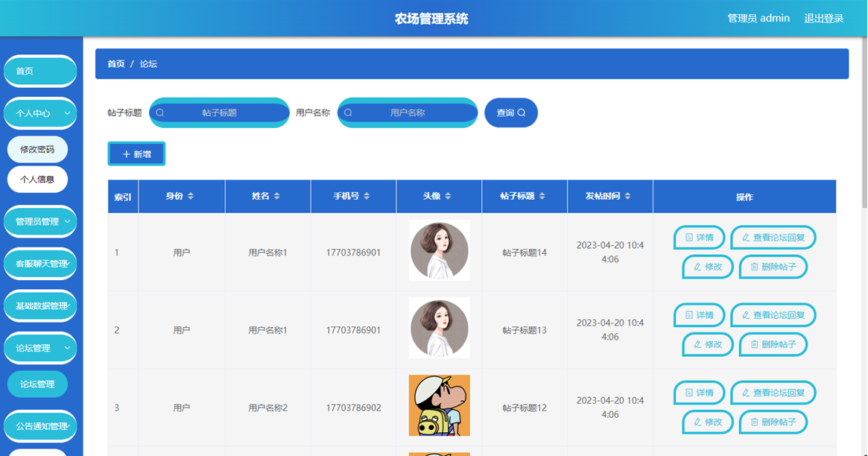The image size is (868, 456).
Task: Expand the 基础数据管理 sidebar menu
Action: point(40,306)
